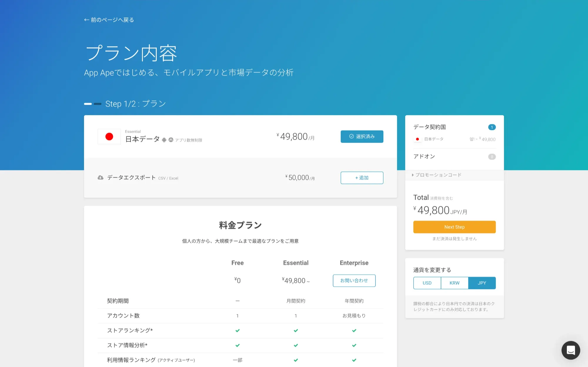The height and width of the screenshot is (367, 588).
Task: Select JPY currency option
Action: coord(482,283)
